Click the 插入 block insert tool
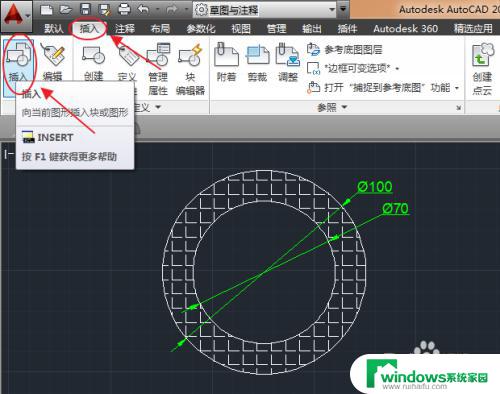This screenshot has height=394, width=500. coord(18,63)
